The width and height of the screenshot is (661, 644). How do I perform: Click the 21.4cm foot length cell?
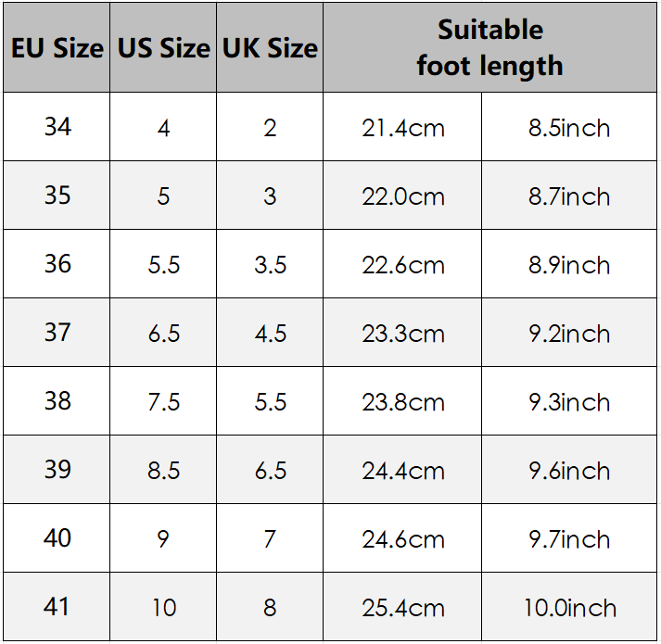(x=403, y=128)
